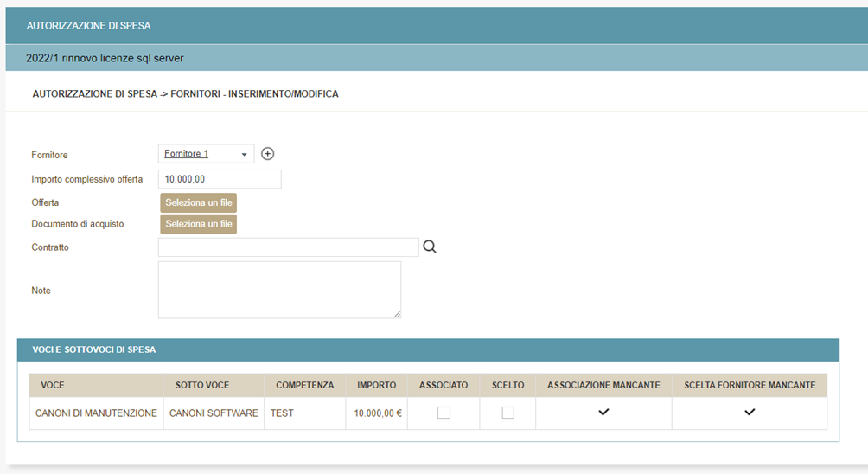Image resolution: width=868 pixels, height=474 pixels.
Task: Click the VOCE column header
Action: pyautogui.click(x=53, y=385)
